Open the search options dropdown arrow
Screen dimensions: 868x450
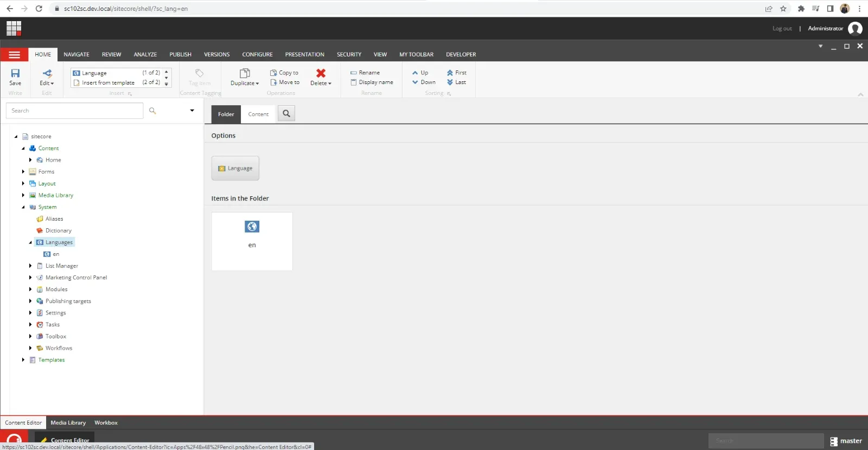pos(192,111)
